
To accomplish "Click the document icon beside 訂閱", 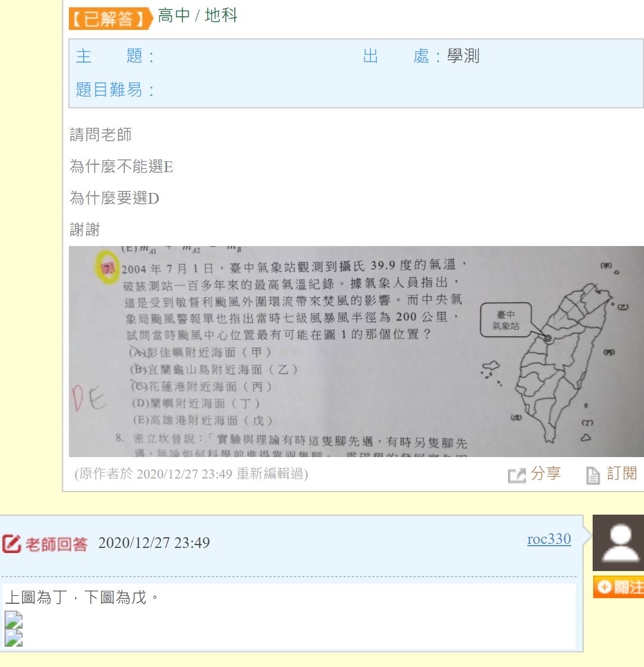I will [593, 475].
